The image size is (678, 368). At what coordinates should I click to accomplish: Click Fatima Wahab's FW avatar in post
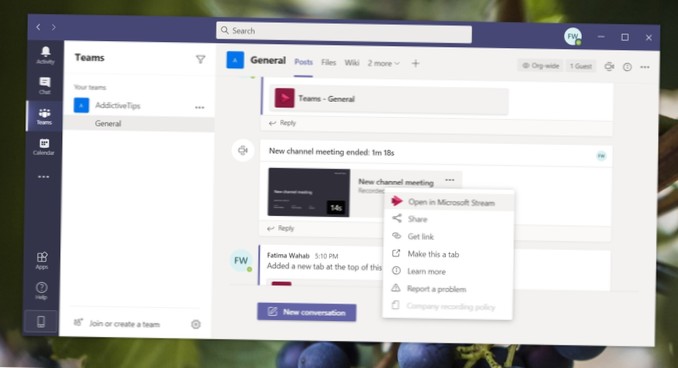(241, 261)
